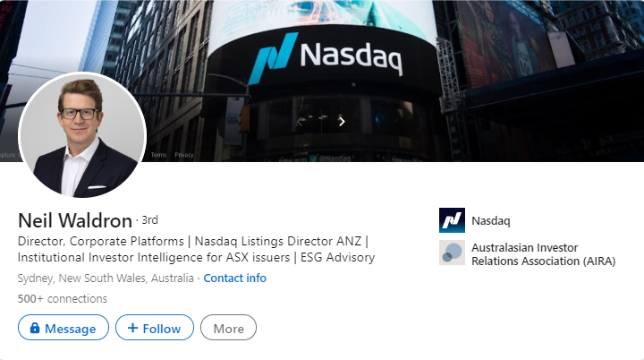
Task: Click the AIRA association logo icon
Action: pos(452,253)
